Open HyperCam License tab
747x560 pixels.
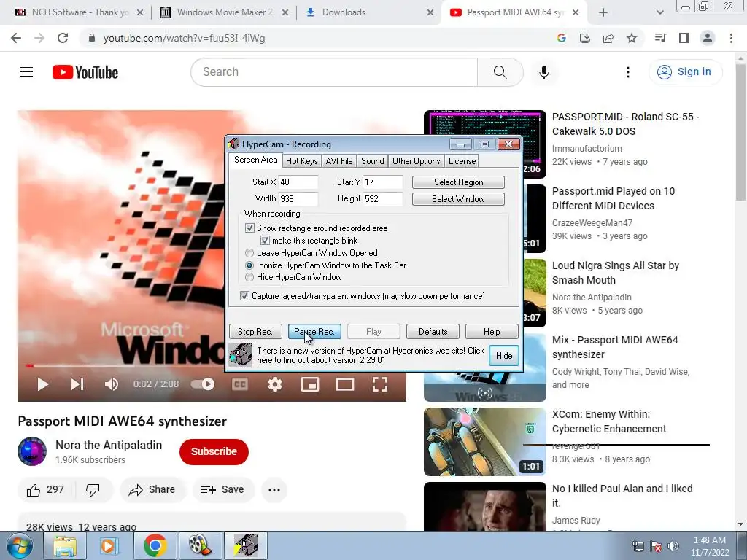point(462,161)
